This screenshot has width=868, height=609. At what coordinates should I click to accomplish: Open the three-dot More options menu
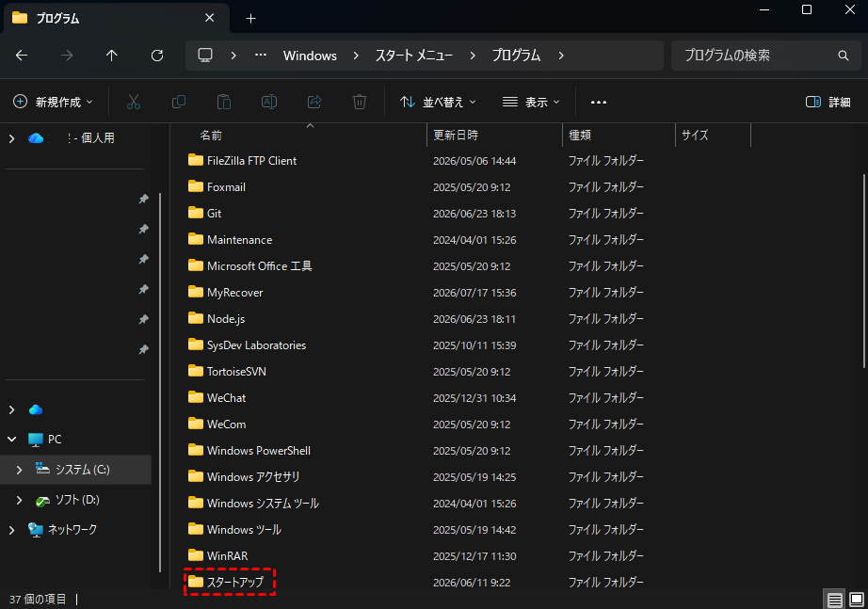pos(599,102)
